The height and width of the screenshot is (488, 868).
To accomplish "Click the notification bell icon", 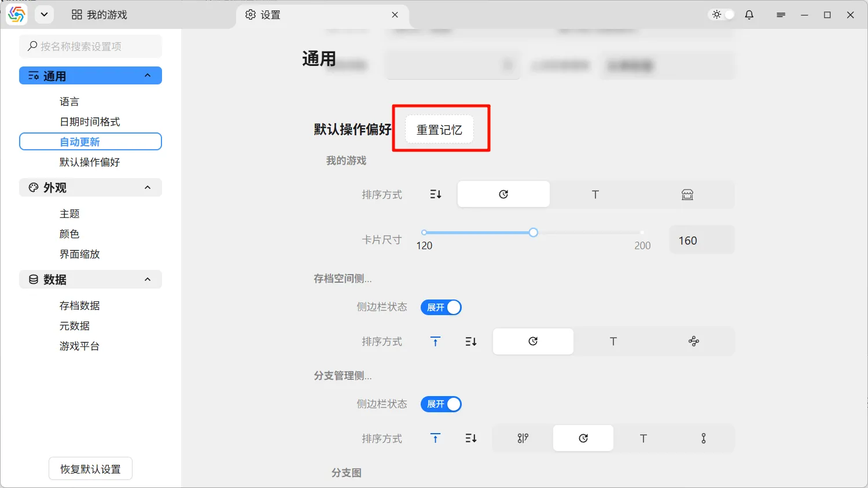I will click(749, 15).
